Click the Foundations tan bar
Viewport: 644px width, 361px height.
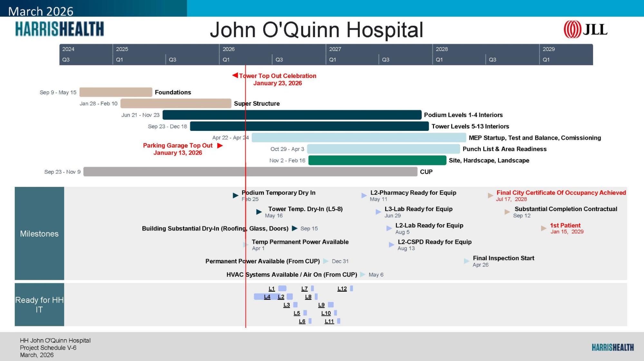click(x=116, y=92)
